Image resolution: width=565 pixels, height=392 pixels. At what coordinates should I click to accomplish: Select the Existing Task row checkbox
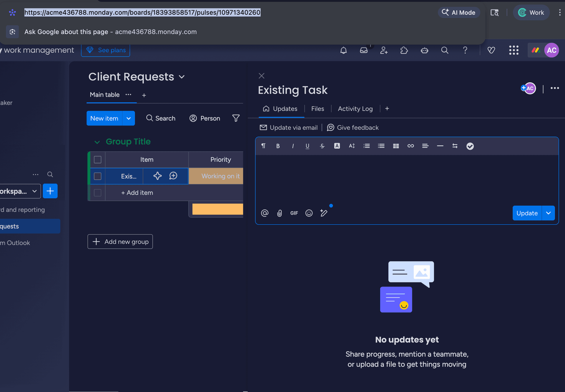coord(97,176)
